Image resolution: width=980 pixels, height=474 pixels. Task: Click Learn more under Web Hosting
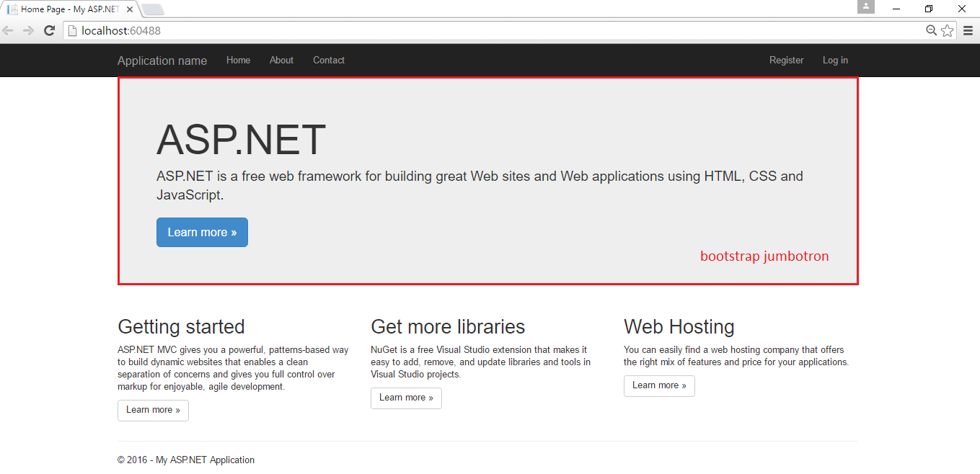pos(659,385)
